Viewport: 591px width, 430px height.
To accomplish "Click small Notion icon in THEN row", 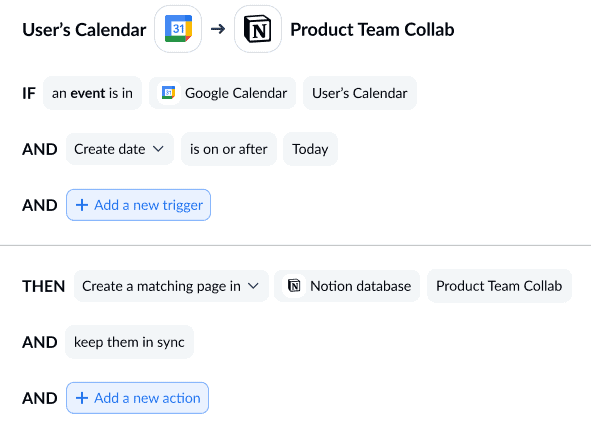I will (294, 286).
